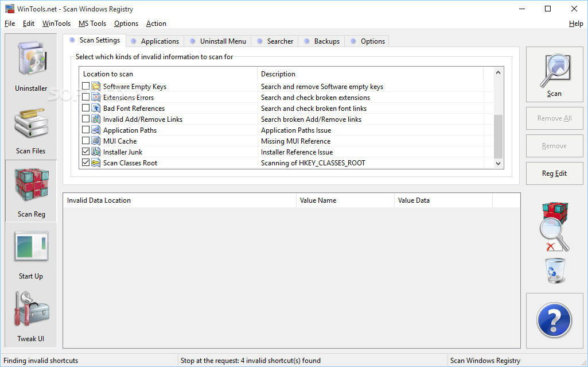Enable Application Paths checkbox

(x=85, y=129)
